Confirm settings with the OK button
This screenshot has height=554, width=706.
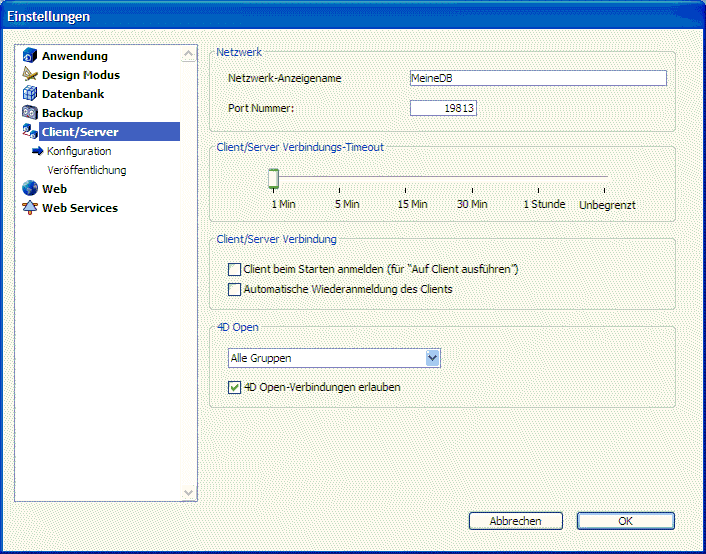625,521
